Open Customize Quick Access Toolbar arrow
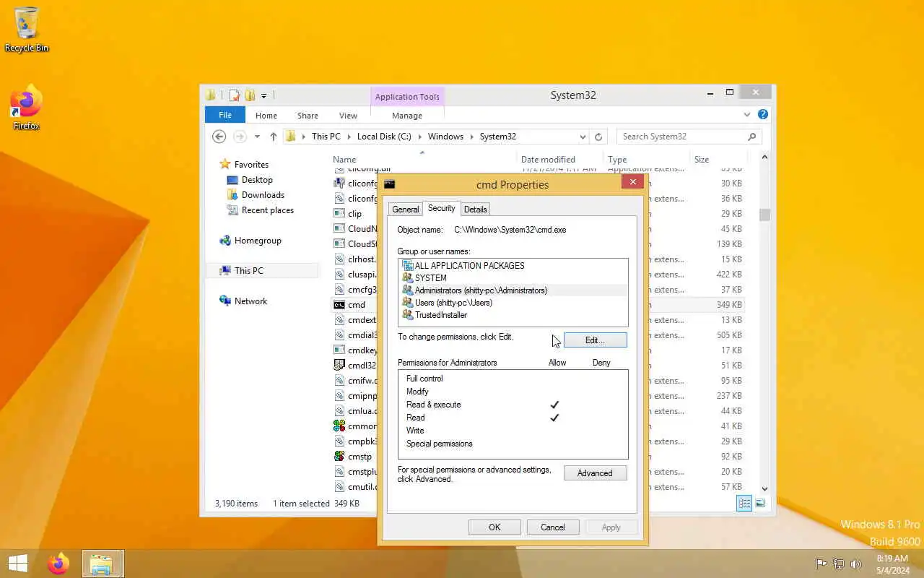 (264, 95)
